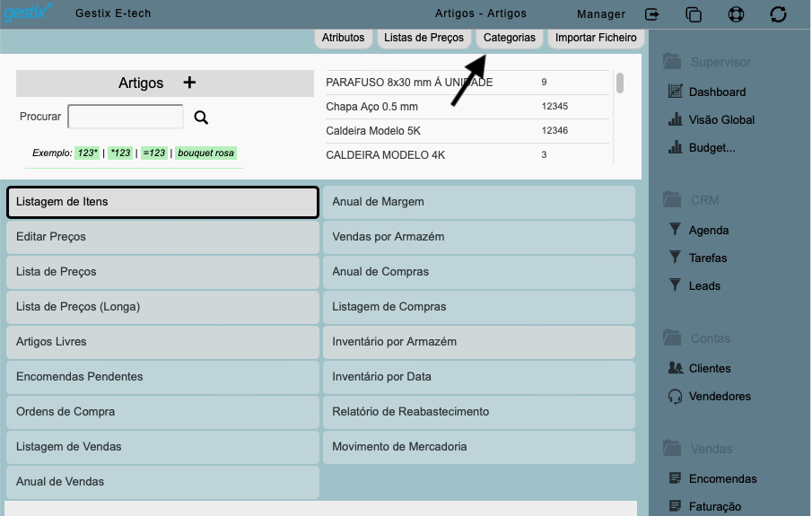Open Anual de Compras report
Screen dimensions: 812x516
tap(479, 272)
